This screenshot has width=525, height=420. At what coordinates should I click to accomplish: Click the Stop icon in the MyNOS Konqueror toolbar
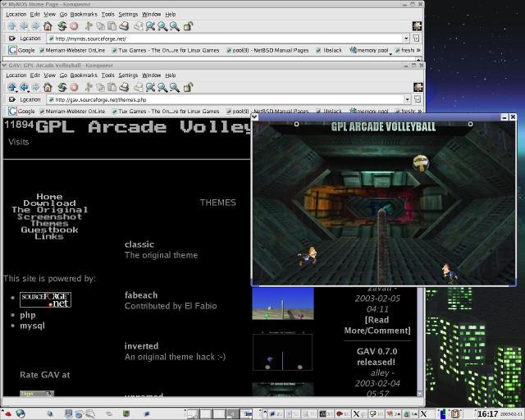tap(74, 26)
